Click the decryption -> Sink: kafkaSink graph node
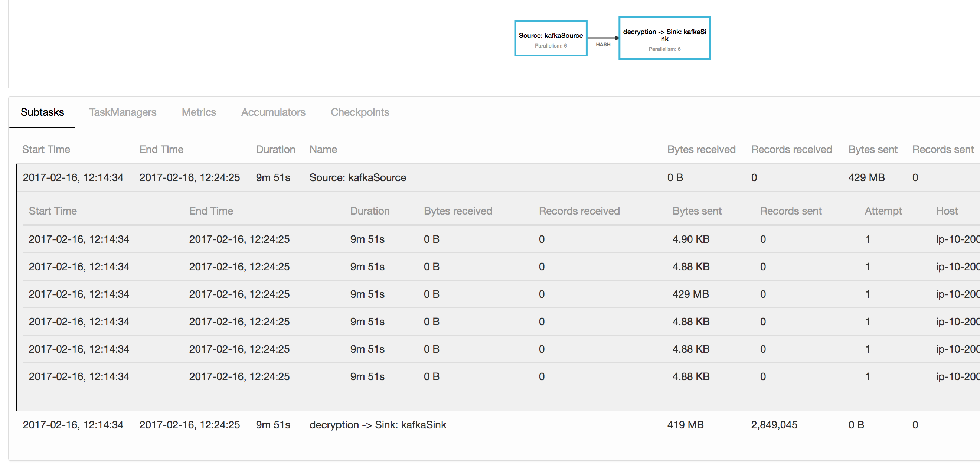 (x=664, y=38)
